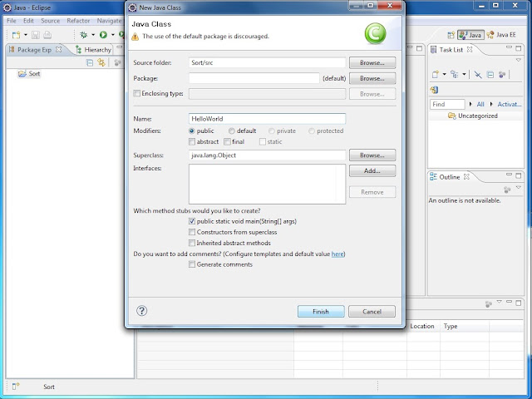This screenshot has width=532, height=399.
Task: Close the Package Explorer tab with its X
Action: click(x=59, y=50)
